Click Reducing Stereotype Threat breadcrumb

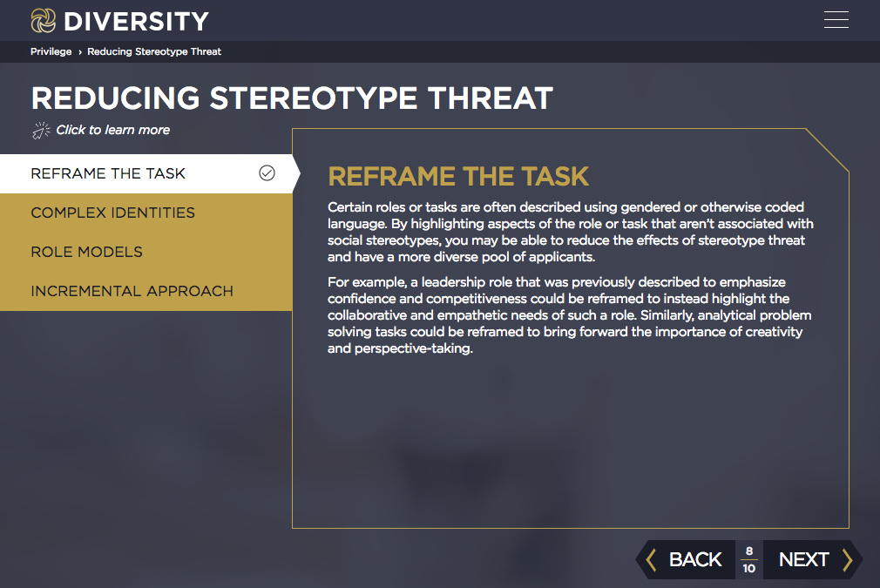click(154, 51)
